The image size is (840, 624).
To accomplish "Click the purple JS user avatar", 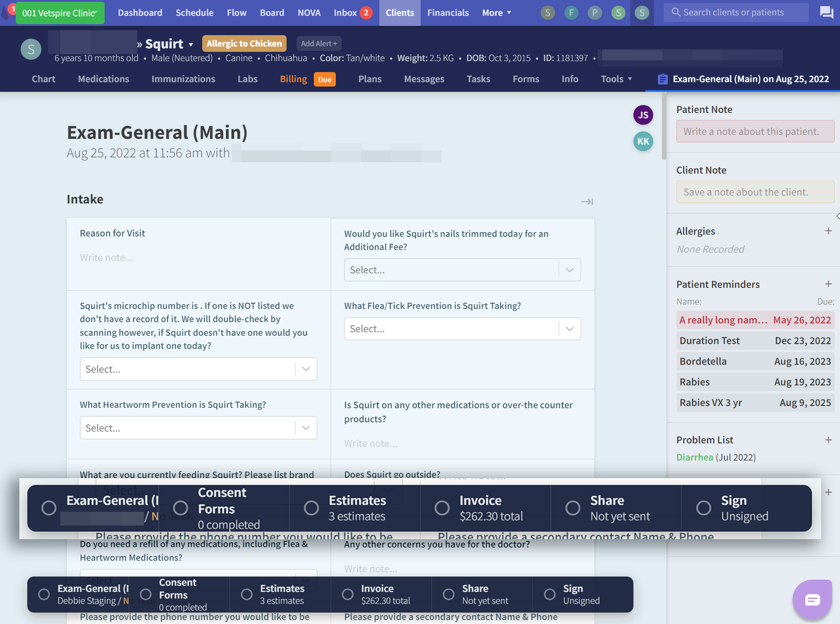I will (x=643, y=115).
